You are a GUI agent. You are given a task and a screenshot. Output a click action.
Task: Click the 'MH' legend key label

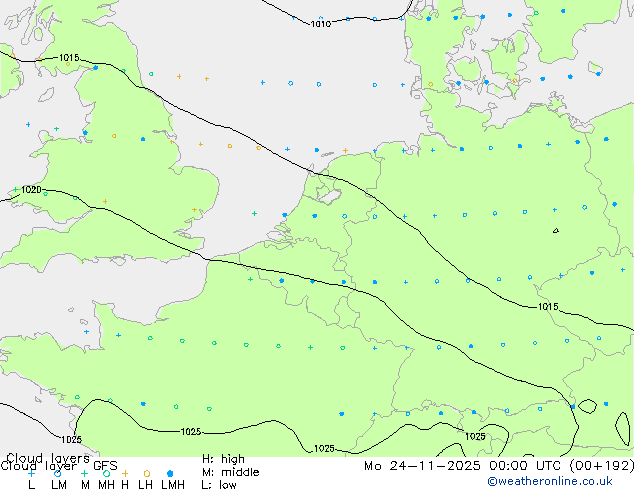tap(106, 484)
